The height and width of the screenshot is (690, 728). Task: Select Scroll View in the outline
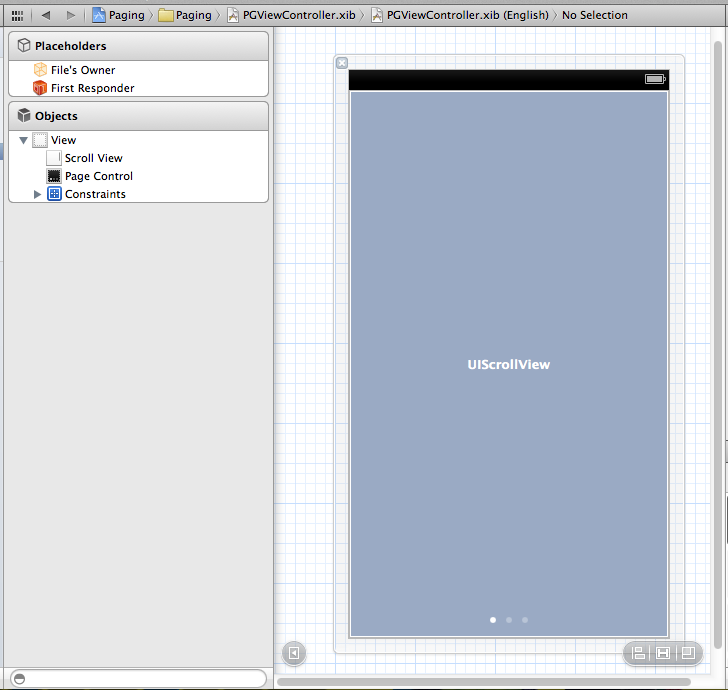point(138,158)
